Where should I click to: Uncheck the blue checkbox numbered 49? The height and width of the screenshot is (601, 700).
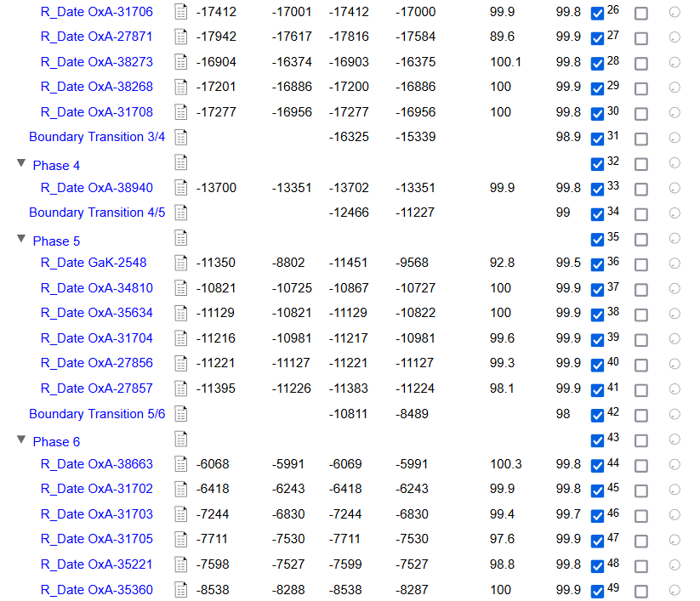597,592
